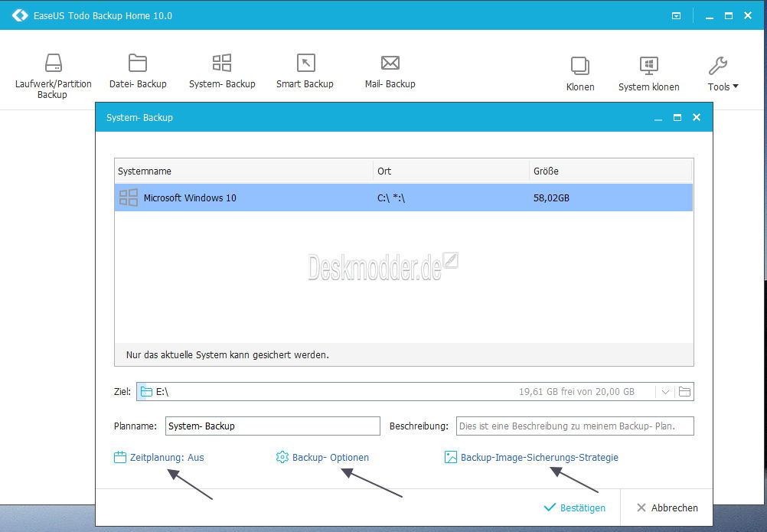Click the Windows logo in system row

[129, 197]
